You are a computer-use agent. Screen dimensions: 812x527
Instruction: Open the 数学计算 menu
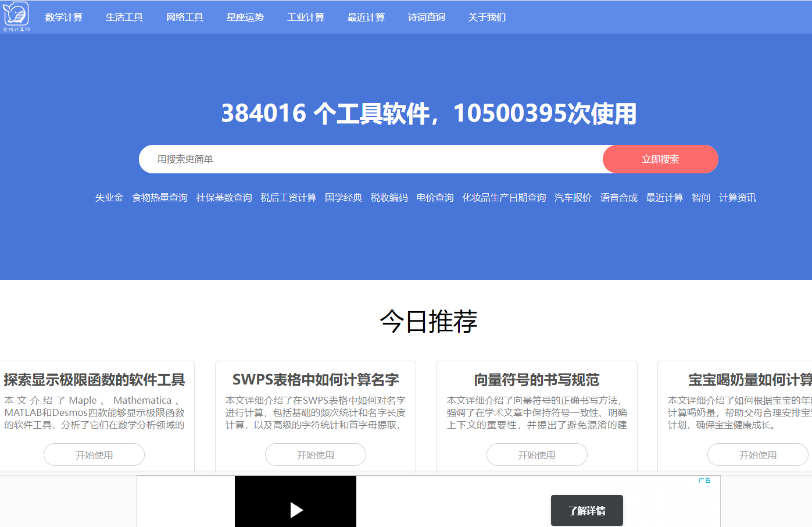coord(64,17)
